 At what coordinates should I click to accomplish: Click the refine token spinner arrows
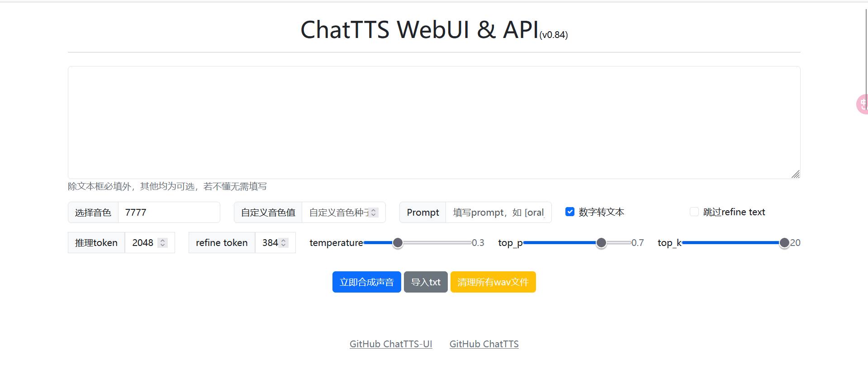(284, 243)
